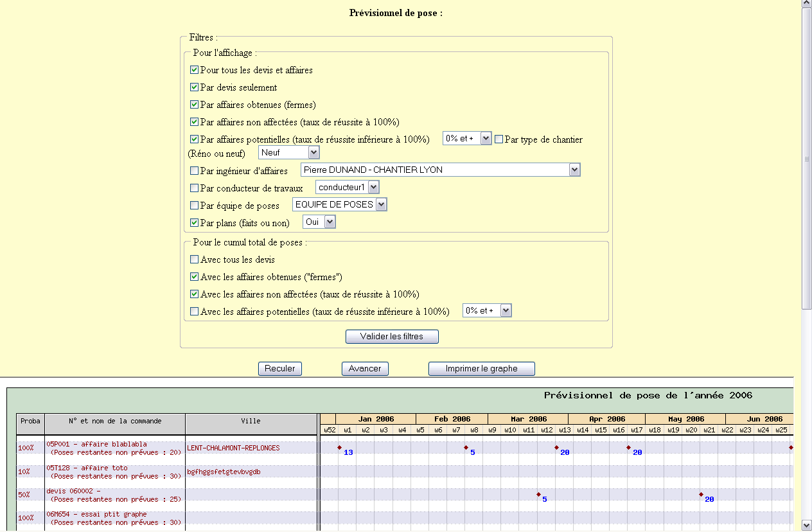Select the 05P001 marker labeled 20 in week w13

556,447
